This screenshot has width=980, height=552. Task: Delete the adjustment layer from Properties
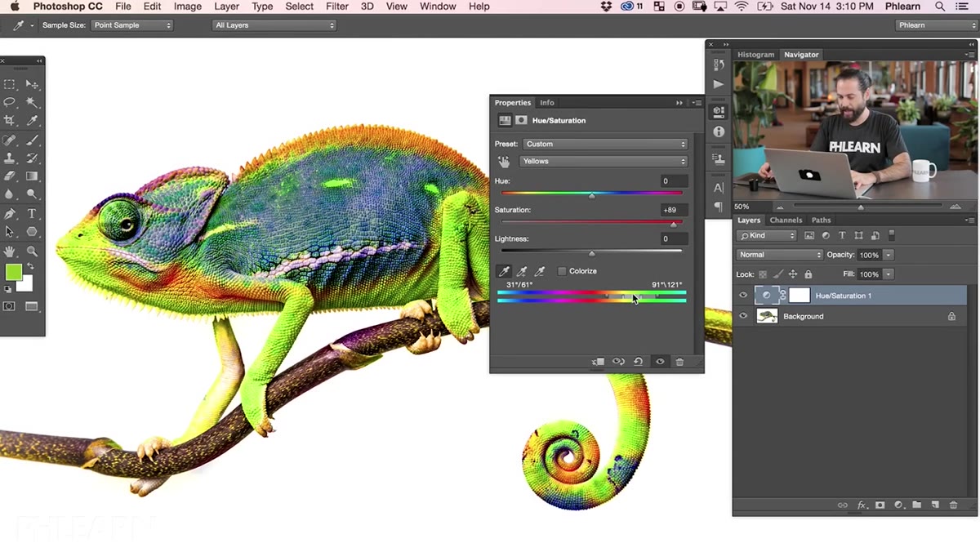[679, 362]
